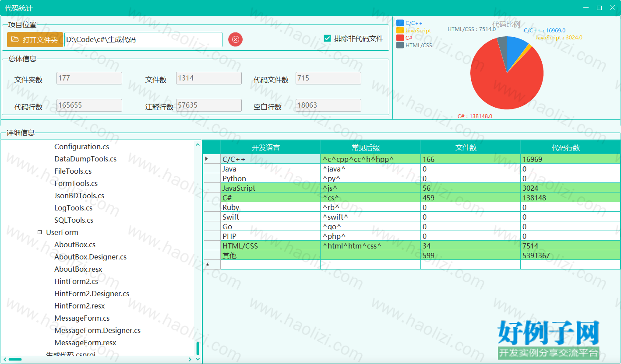
Task: Select the Ruby language cell
Action: (x=270, y=207)
